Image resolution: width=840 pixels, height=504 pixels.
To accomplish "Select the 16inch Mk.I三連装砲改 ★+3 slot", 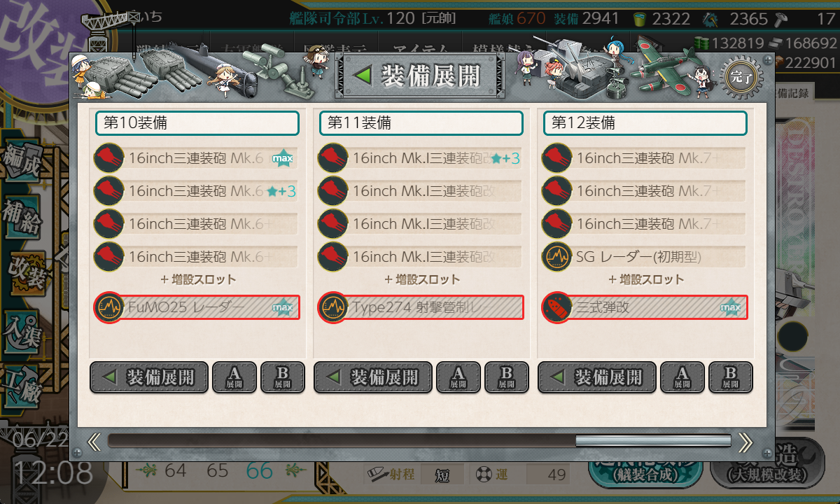I will tap(420, 158).
